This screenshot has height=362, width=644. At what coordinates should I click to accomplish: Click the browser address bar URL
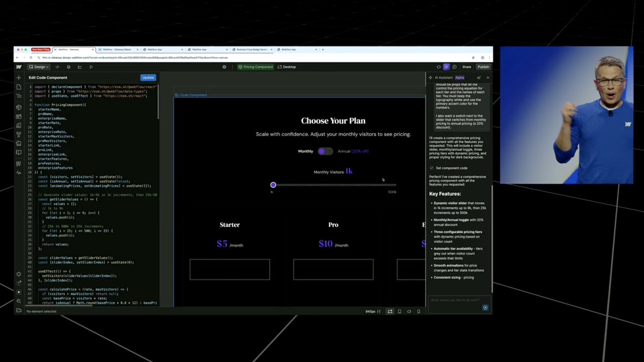(x=135, y=57)
